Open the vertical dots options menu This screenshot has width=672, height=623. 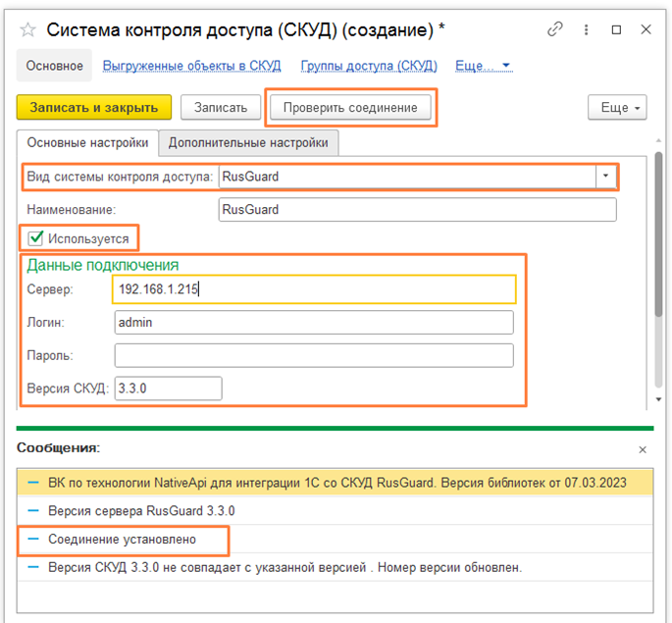(x=587, y=30)
